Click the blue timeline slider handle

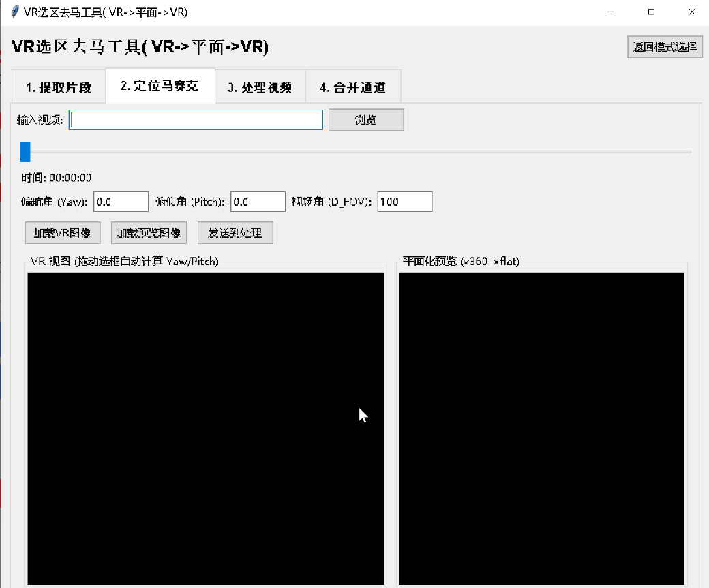25,152
